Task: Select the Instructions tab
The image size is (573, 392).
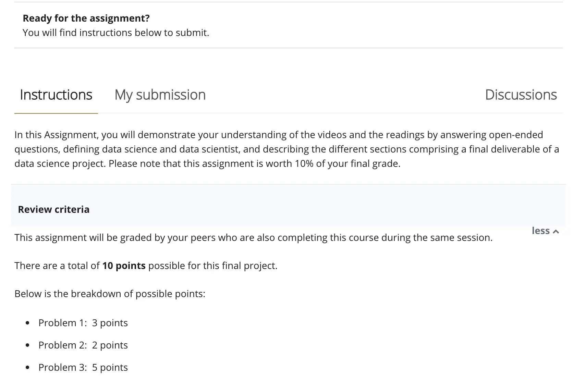Action: [x=56, y=95]
